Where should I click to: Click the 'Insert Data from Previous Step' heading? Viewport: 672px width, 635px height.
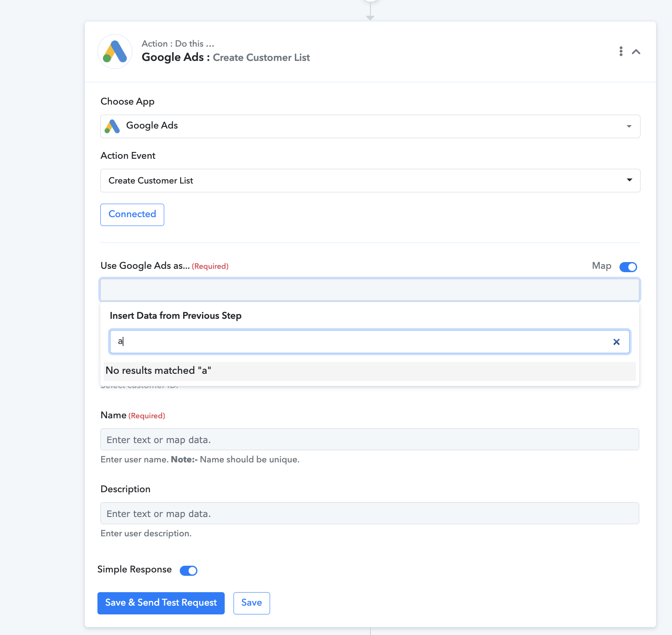(x=176, y=316)
